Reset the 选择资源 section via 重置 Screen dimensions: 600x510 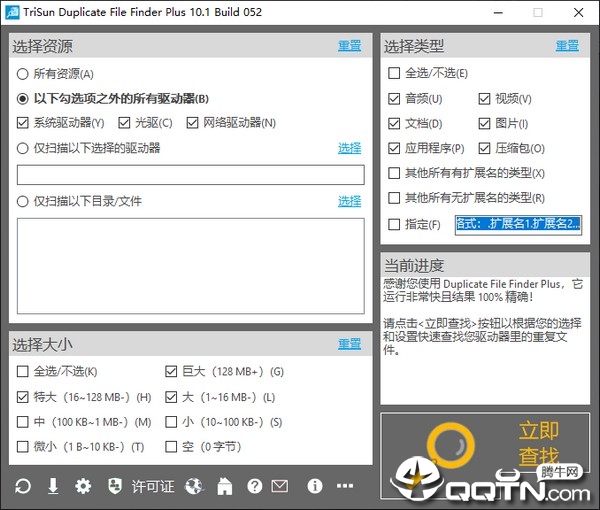click(349, 46)
